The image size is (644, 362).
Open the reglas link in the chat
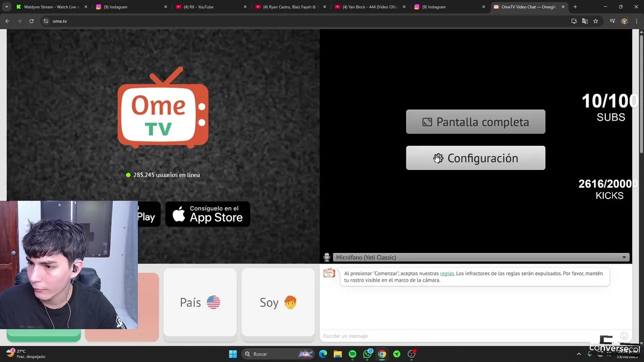(447, 274)
